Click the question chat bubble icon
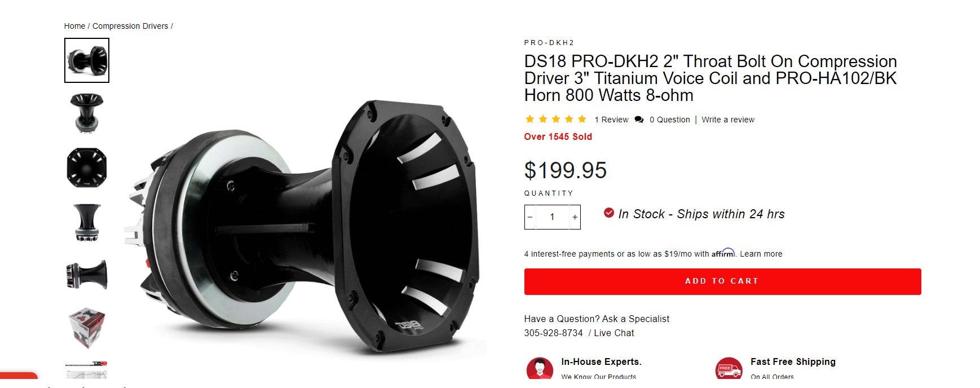Image resolution: width=980 pixels, height=388 pixels. (x=639, y=120)
